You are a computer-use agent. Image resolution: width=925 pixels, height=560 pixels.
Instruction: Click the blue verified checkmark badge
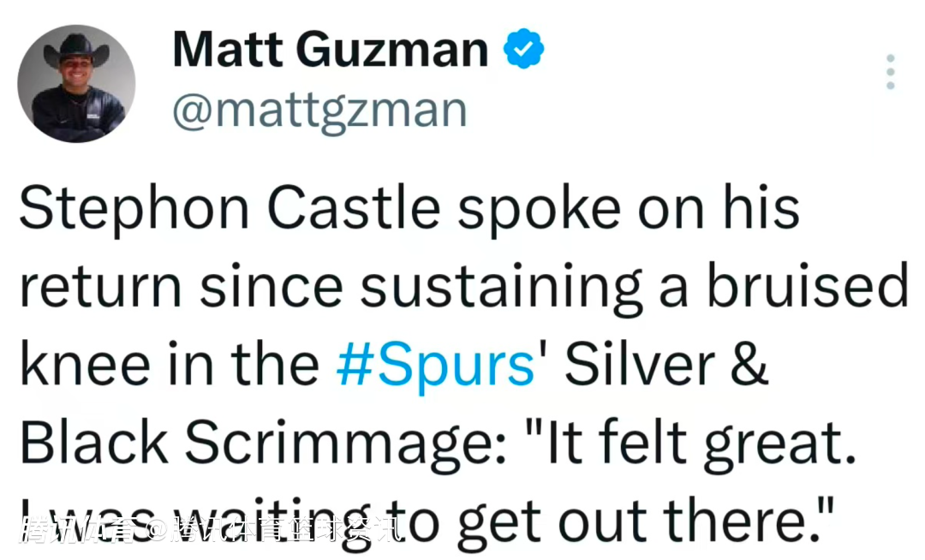click(x=523, y=51)
